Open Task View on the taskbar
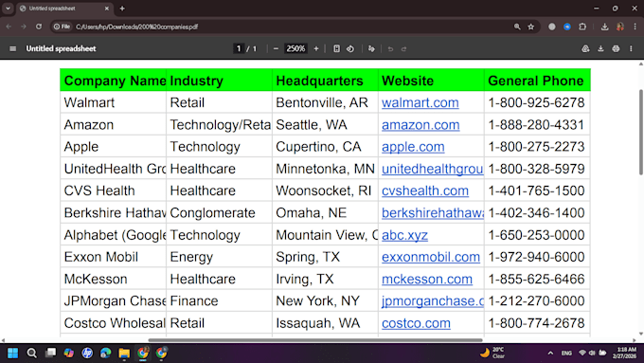 pos(50,353)
